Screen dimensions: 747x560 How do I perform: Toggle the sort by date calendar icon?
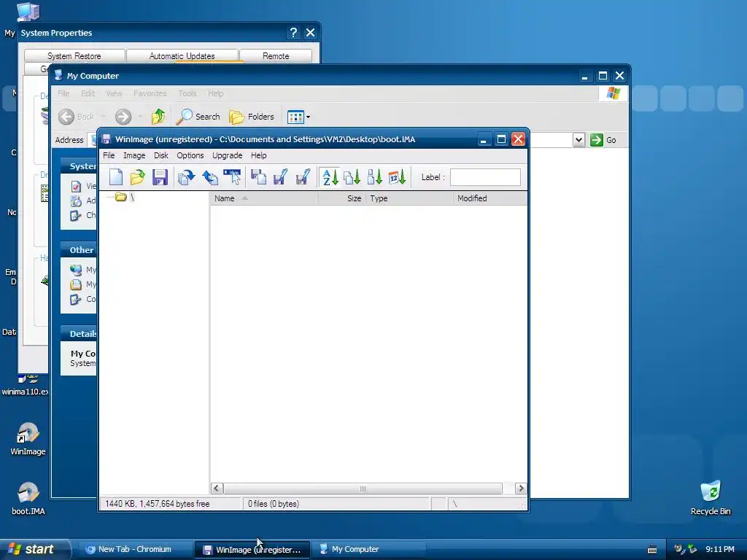click(x=397, y=177)
